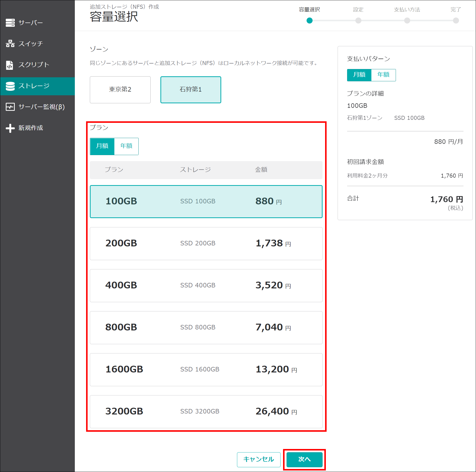Click the script file icon
This screenshot has height=472, width=476.
(10, 65)
